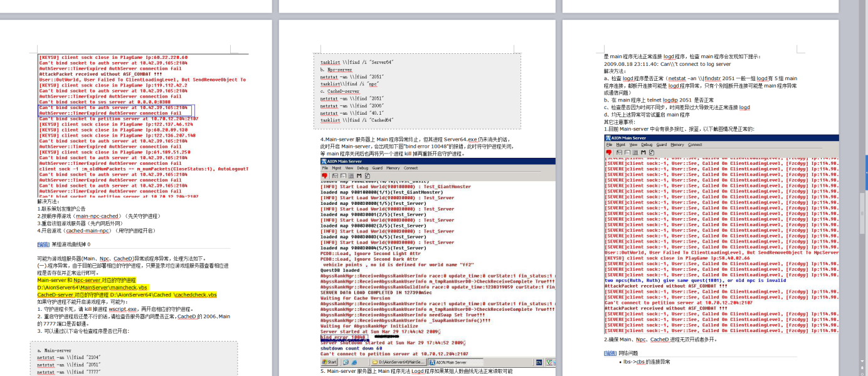Open Guard menu in right AION window
The height and width of the screenshot is (376, 868).
[661, 145]
